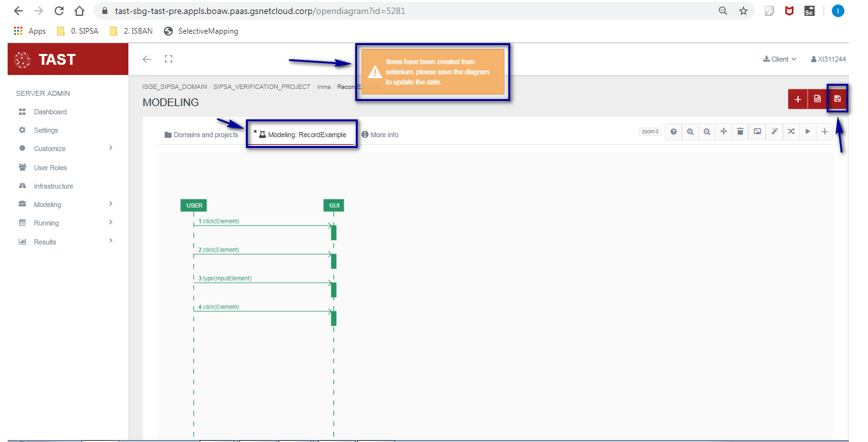Expand the Results sidebar menu
The width and height of the screenshot is (868, 442).
pos(64,242)
